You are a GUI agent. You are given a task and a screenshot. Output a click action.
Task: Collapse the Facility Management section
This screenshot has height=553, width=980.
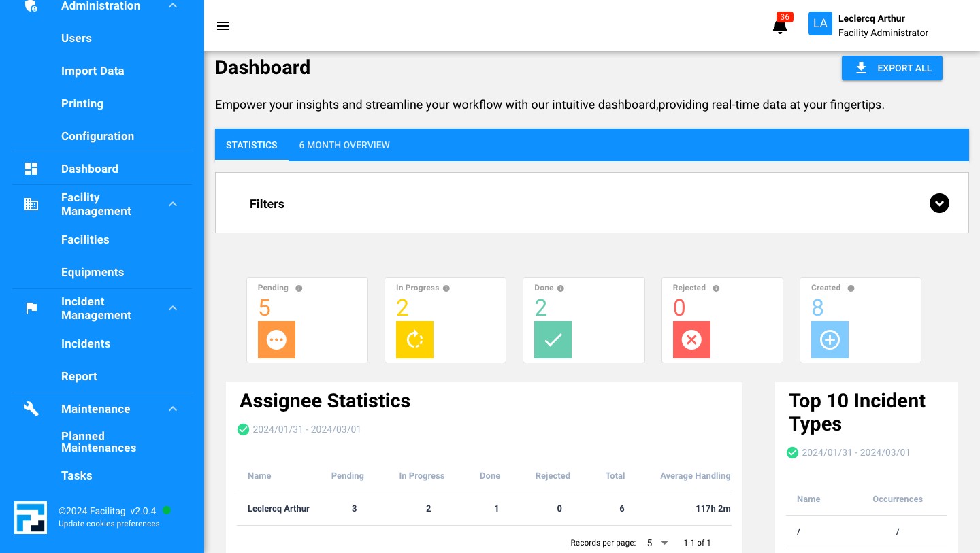click(x=173, y=204)
